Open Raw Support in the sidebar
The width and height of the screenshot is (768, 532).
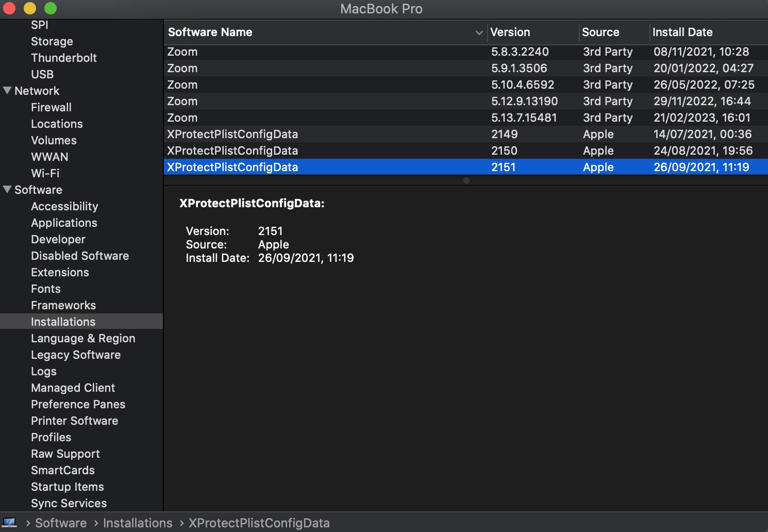65,454
